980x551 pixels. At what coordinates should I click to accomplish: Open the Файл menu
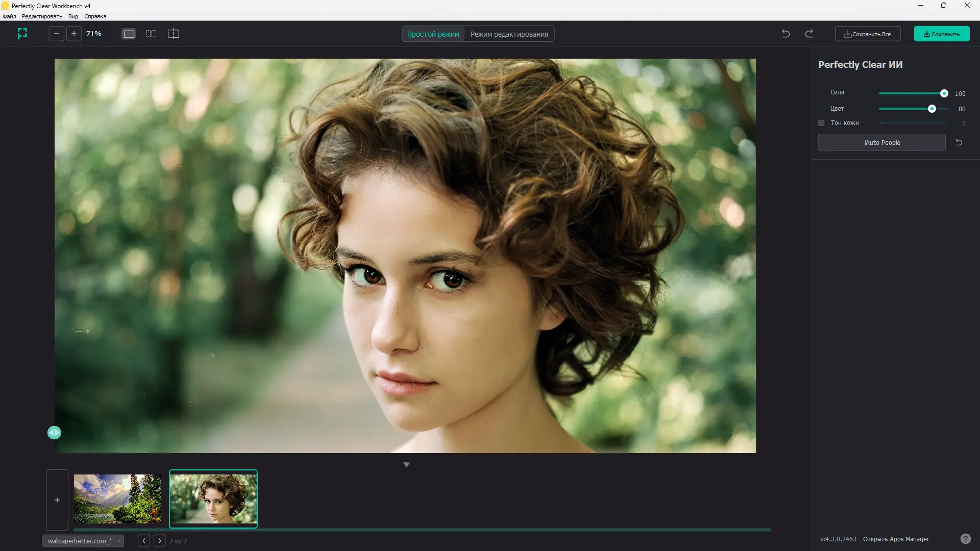9,16
